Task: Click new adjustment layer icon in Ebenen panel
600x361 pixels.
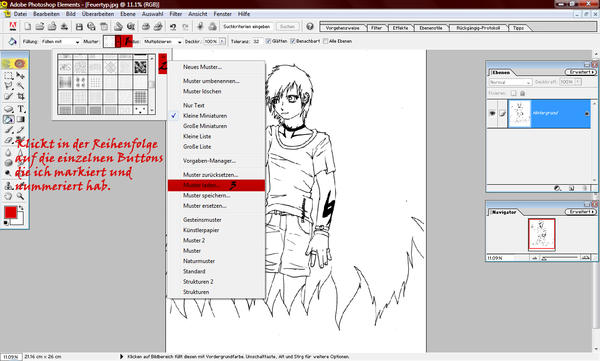Action: coord(558,188)
